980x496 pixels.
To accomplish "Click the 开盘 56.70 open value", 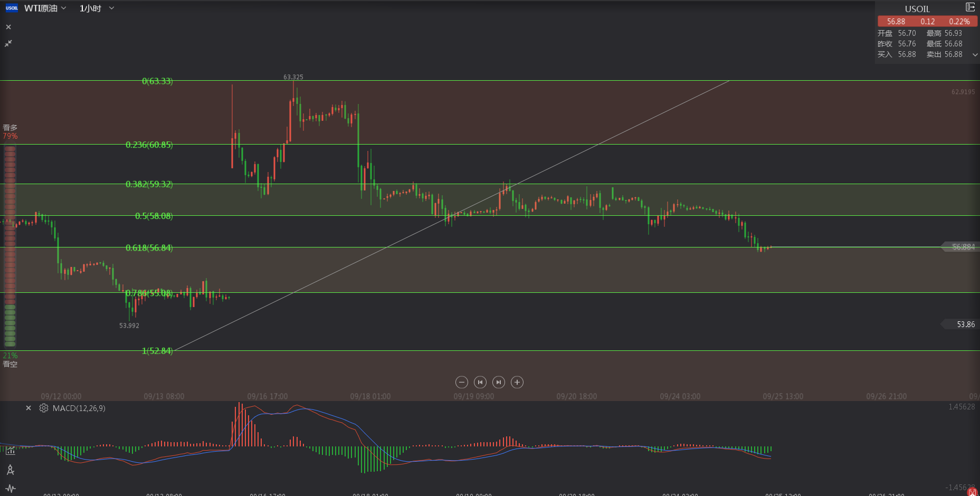I will [897, 33].
